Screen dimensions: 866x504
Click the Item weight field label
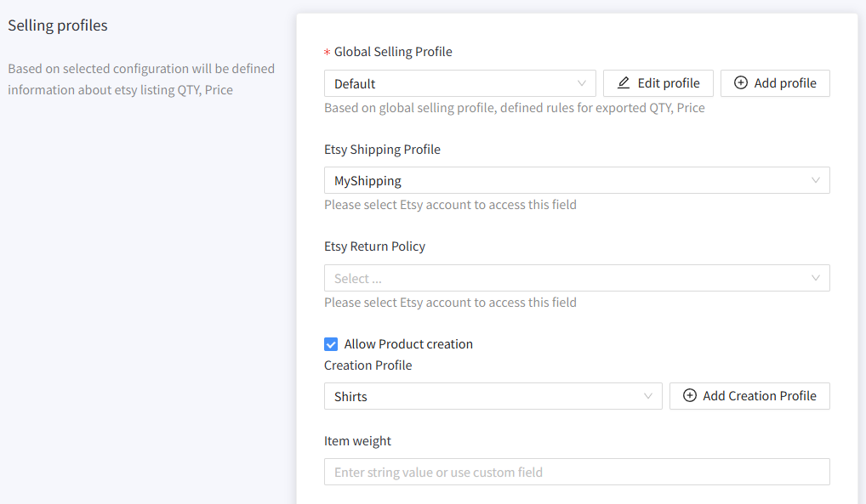click(x=357, y=441)
